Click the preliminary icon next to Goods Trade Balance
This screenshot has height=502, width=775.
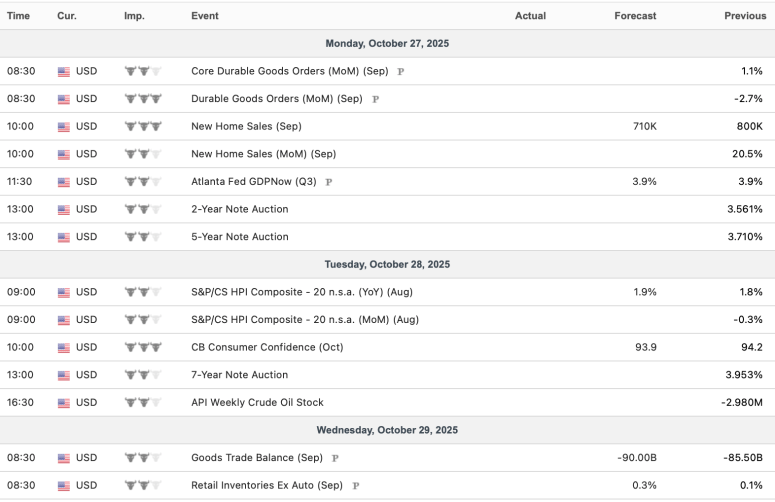tap(335, 458)
